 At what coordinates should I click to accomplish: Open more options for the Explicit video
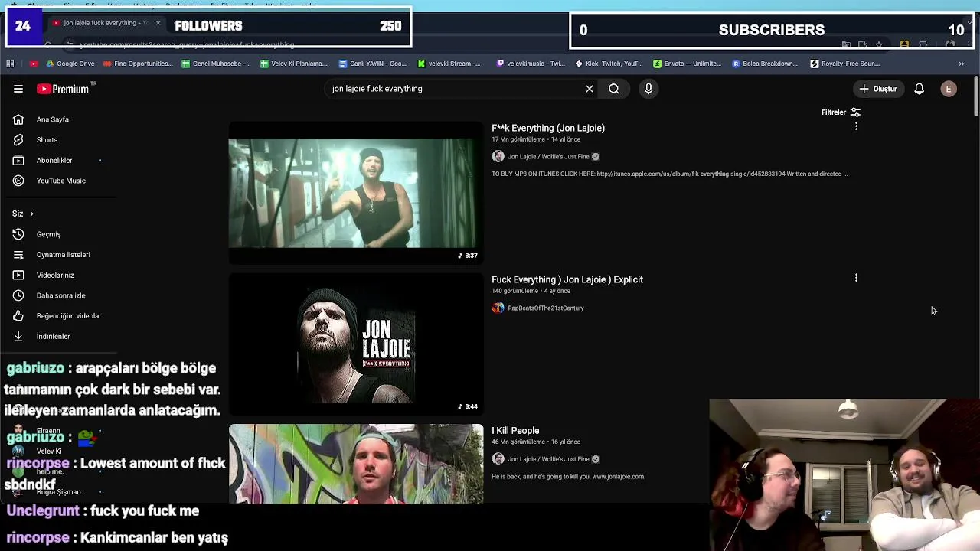click(x=856, y=278)
